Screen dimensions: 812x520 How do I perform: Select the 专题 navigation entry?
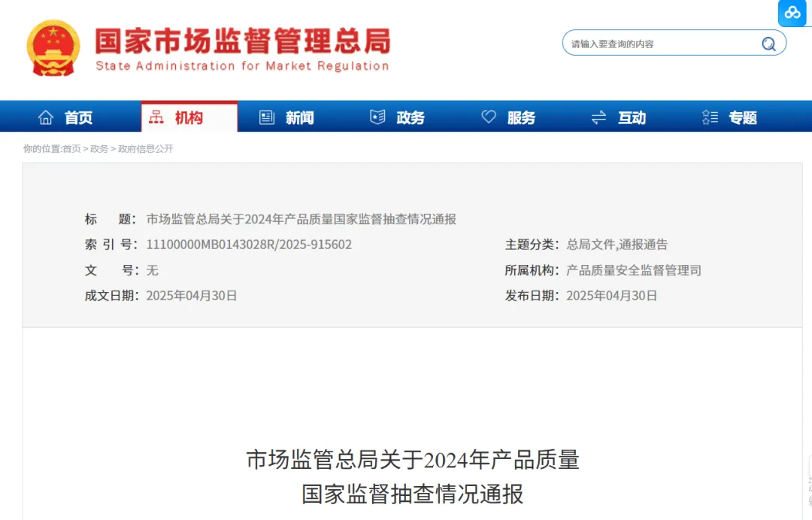744,117
